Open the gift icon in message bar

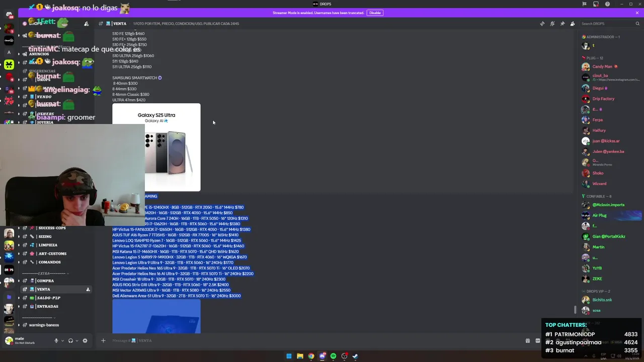pos(527,340)
